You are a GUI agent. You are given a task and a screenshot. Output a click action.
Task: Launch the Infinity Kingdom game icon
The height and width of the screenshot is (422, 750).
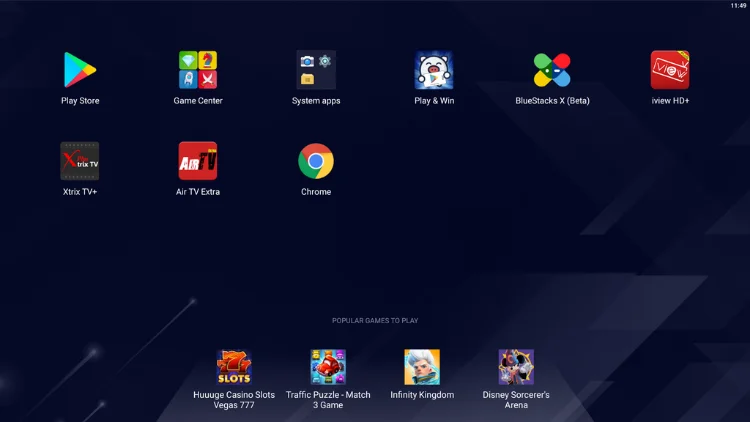click(422, 367)
